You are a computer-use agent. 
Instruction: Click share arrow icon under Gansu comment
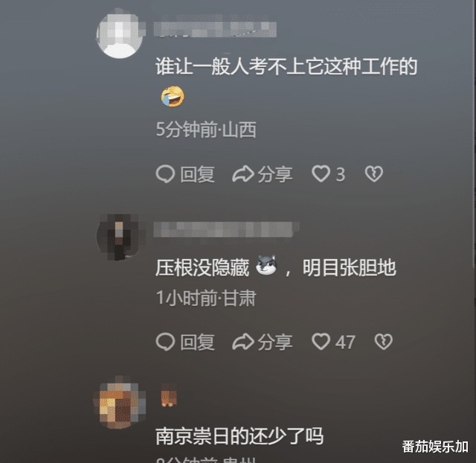pyautogui.click(x=243, y=342)
